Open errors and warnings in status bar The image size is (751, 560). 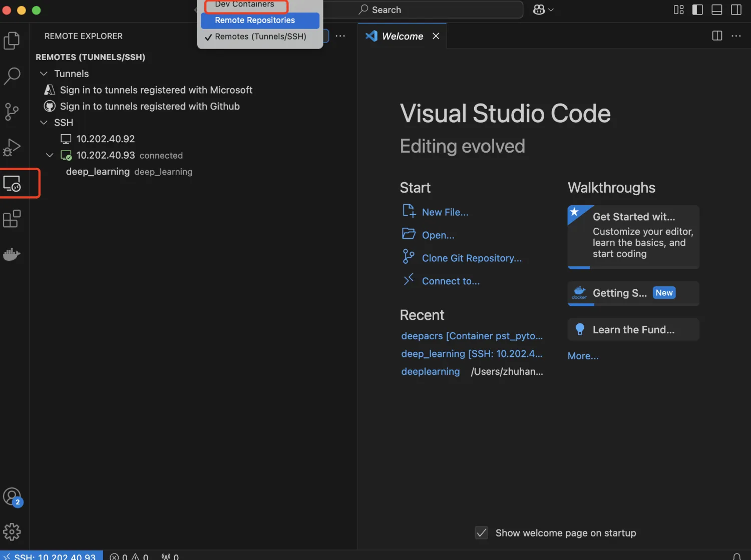(129, 556)
